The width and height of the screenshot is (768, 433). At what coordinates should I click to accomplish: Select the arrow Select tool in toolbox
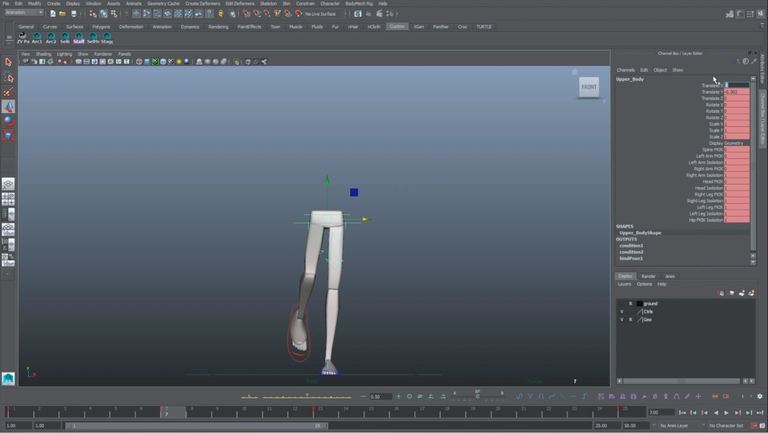(8, 62)
